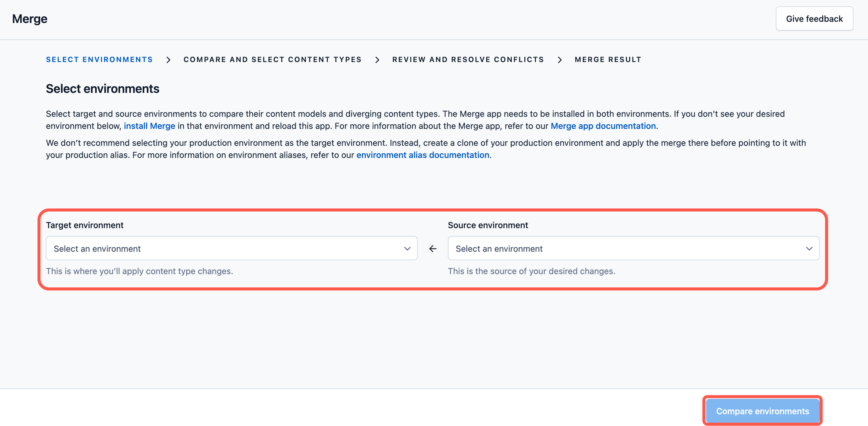Go to Review and Resolve Conflicts step
868x426 pixels.
click(x=468, y=60)
